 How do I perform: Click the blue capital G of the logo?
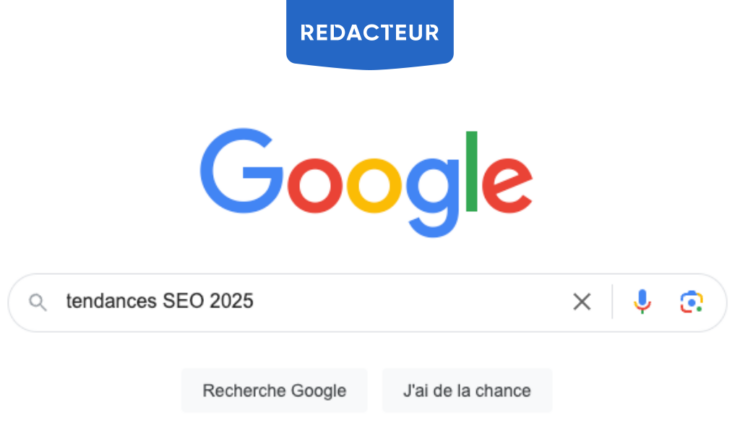[x=241, y=171]
